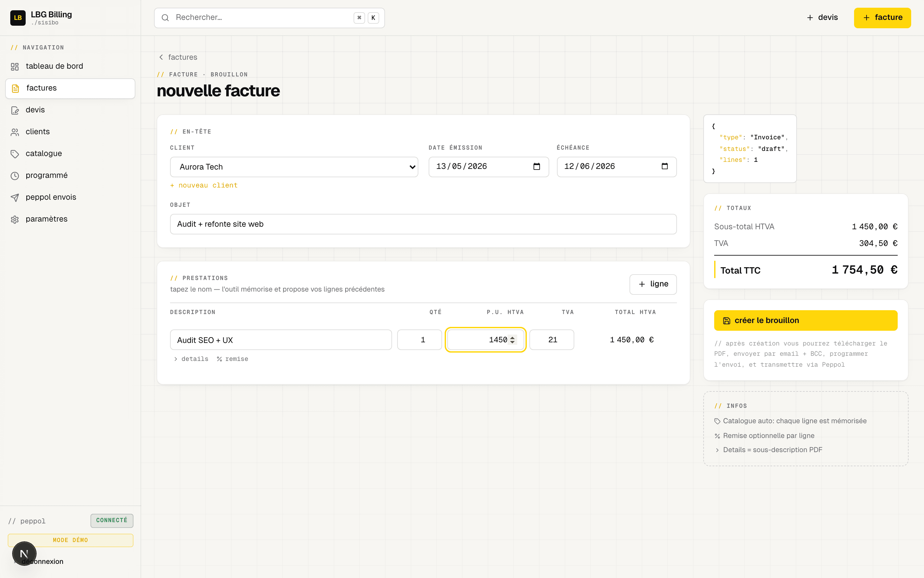Open the Date émission calendar picker
This screenshot has height=578, width=924.
pyautogui.click(x=536, y=167)
